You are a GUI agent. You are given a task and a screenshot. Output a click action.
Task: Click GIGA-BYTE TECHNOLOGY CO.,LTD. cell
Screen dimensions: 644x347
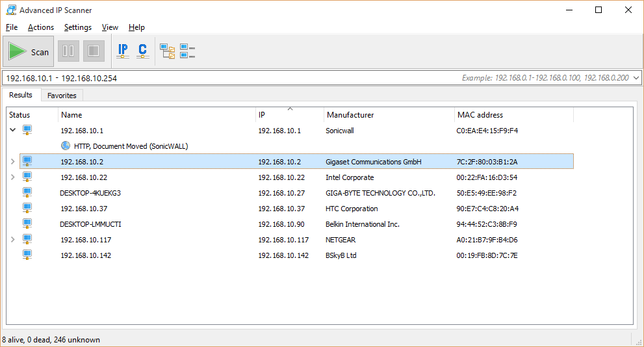[x=380, y=193]
